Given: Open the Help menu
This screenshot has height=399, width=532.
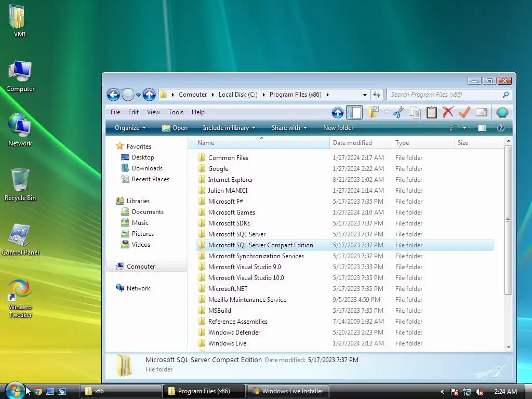Looking at the screenshot, I should (198, 112).
